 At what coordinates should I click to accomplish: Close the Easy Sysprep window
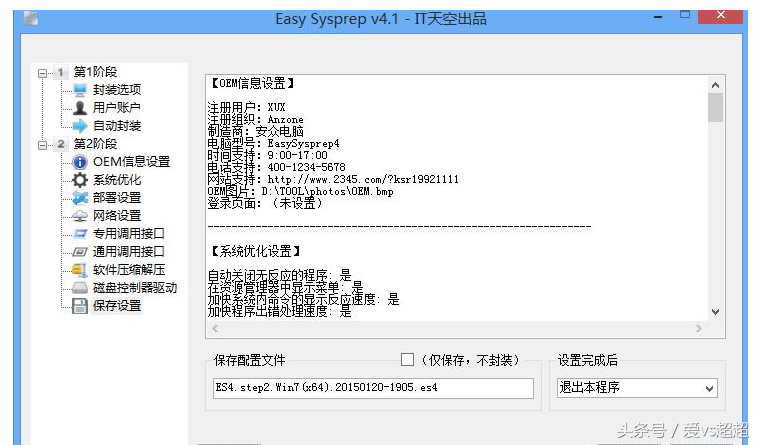point(720,16)
